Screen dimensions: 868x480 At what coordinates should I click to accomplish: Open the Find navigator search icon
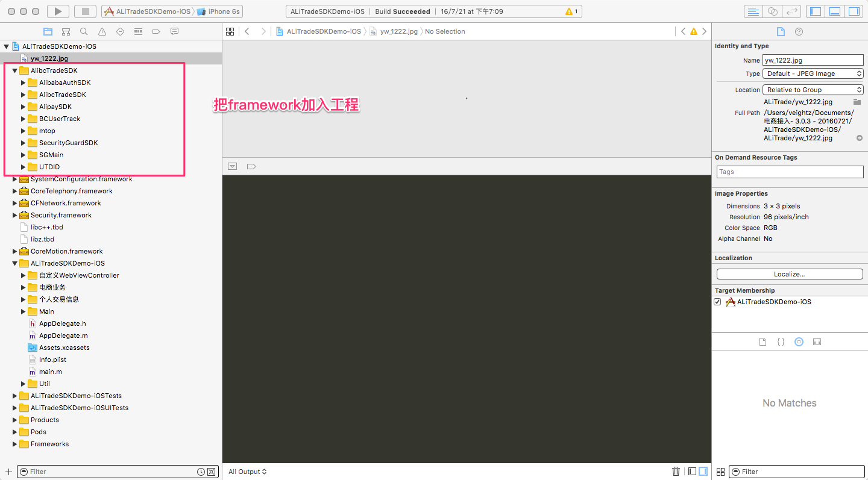coord(84,31)
